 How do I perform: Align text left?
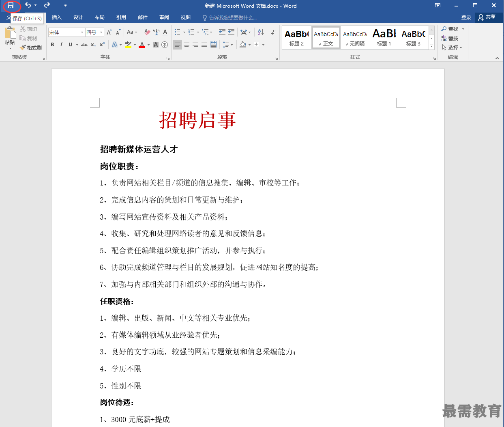click(178, 45)
